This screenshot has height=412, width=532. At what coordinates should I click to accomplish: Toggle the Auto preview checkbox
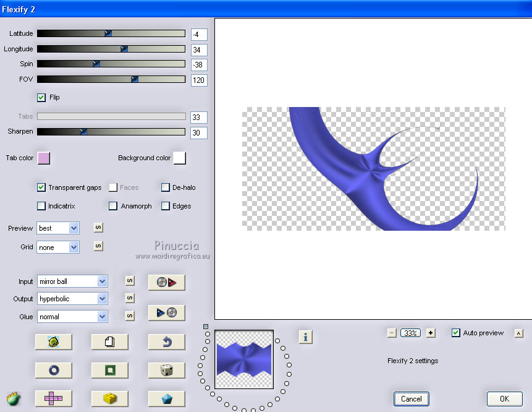[455, 333]
